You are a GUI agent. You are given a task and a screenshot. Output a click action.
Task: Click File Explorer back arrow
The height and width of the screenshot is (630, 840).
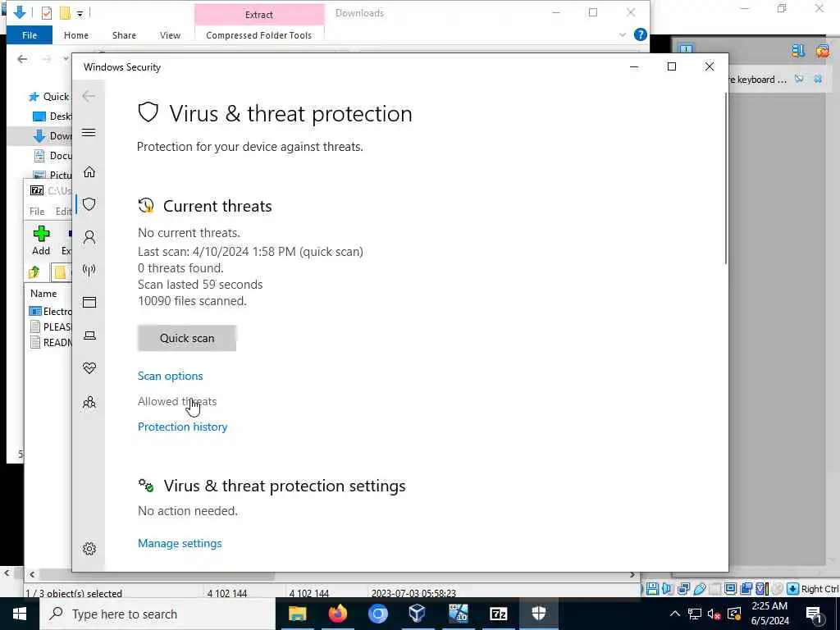click(x=22, y=59)
